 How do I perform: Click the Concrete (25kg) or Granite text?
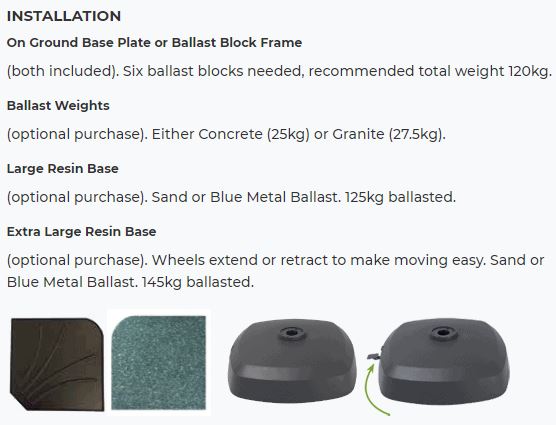[291, 134]
